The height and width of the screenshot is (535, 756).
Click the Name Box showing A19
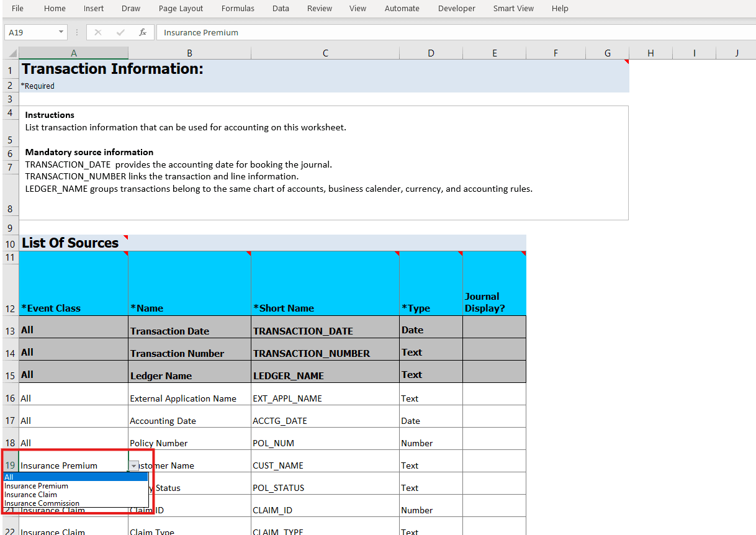[x=31, y=32]
